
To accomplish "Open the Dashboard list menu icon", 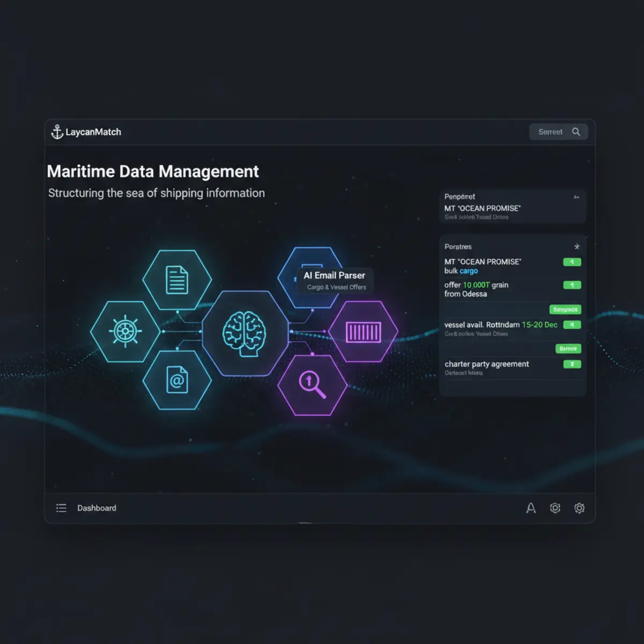I will (61, 508).
